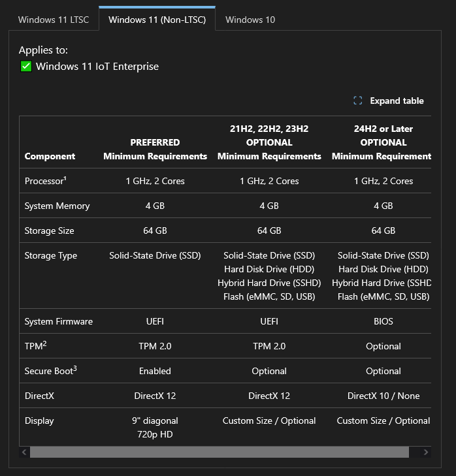456x476 pixels.
Task: Click the 'Display' row label
Action: click(39, 421)
